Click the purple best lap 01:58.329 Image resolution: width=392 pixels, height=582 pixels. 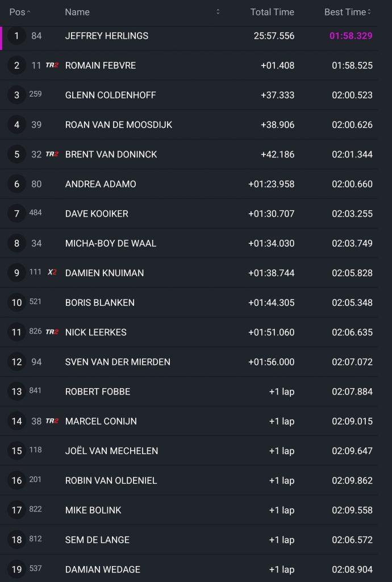click(351, 36)
